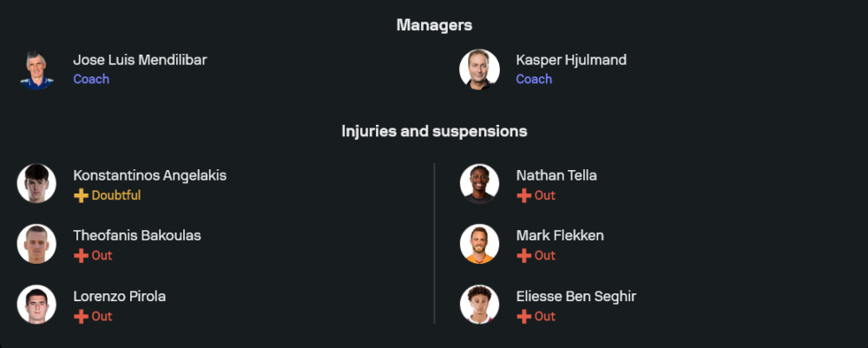Select Nathan Tella player name
This screenshot has height=348, width=868.
point(556,175)
